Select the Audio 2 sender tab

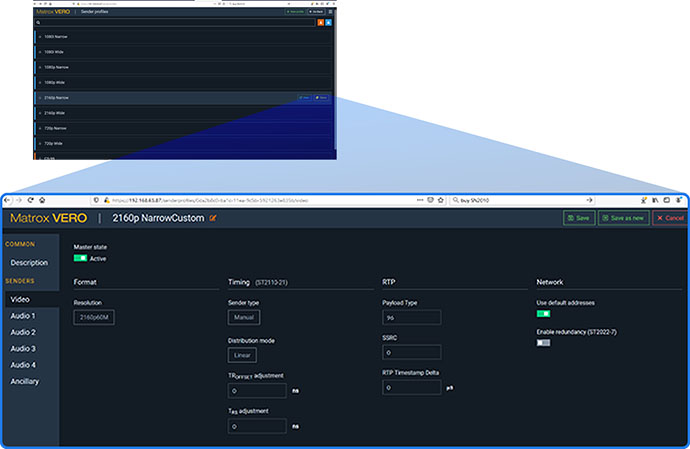(23, 332)
